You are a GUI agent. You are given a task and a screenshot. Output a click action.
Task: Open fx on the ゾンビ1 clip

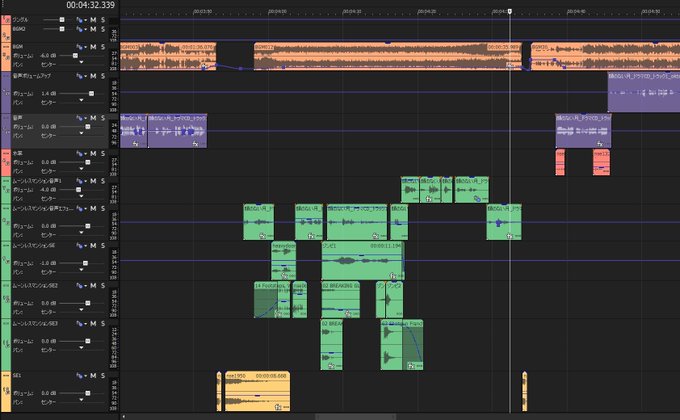392,276
